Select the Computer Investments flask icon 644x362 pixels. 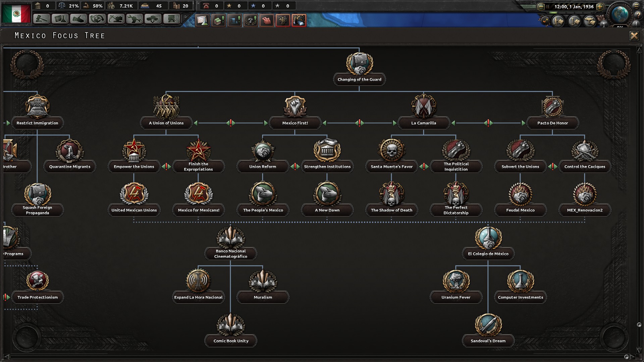[x=520, y=281]
